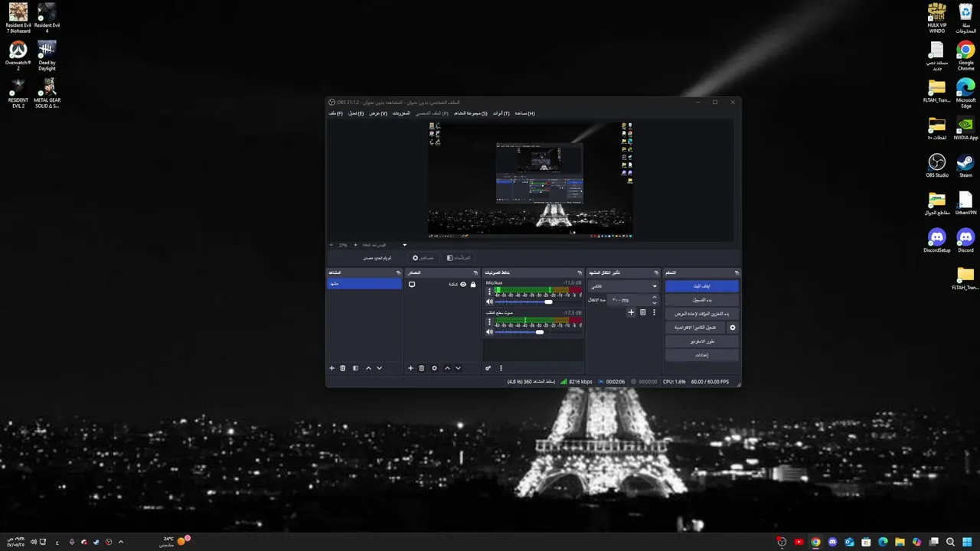Open preview scaling dropdown arrow
The height and width of the screenshot is (551, 980).
[405, 245]
